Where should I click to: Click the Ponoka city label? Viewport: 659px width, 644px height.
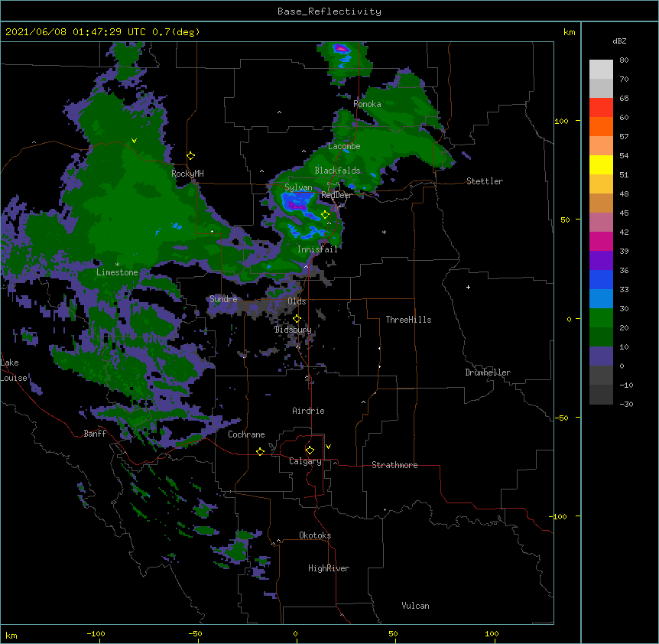pyautogui.click(x=367, y=104)
